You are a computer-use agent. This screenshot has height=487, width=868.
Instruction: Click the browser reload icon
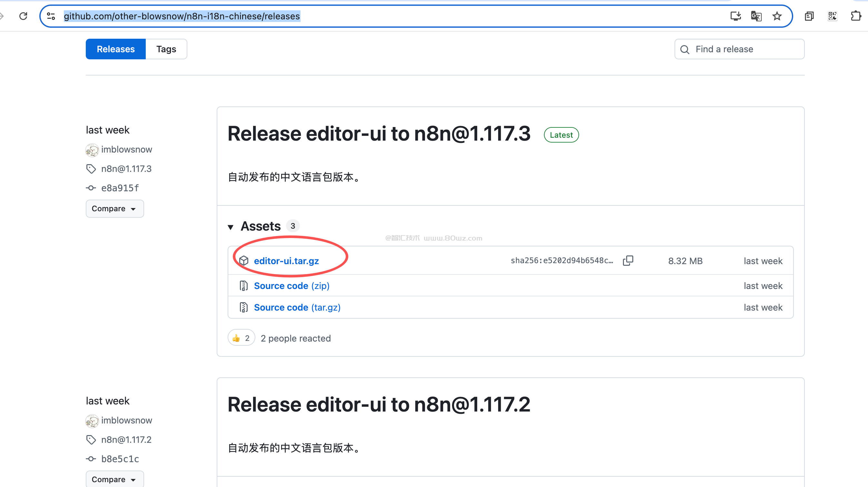(x=23, y=16)
